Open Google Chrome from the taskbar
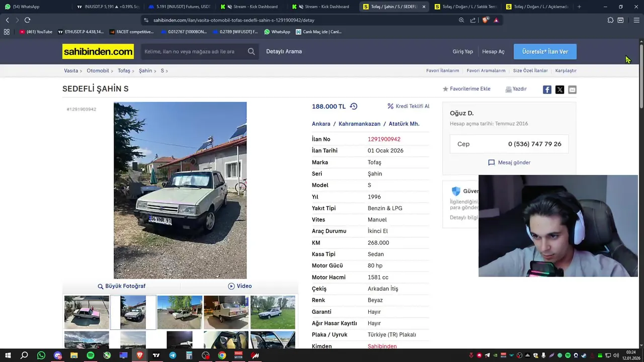 pos(222,355)
